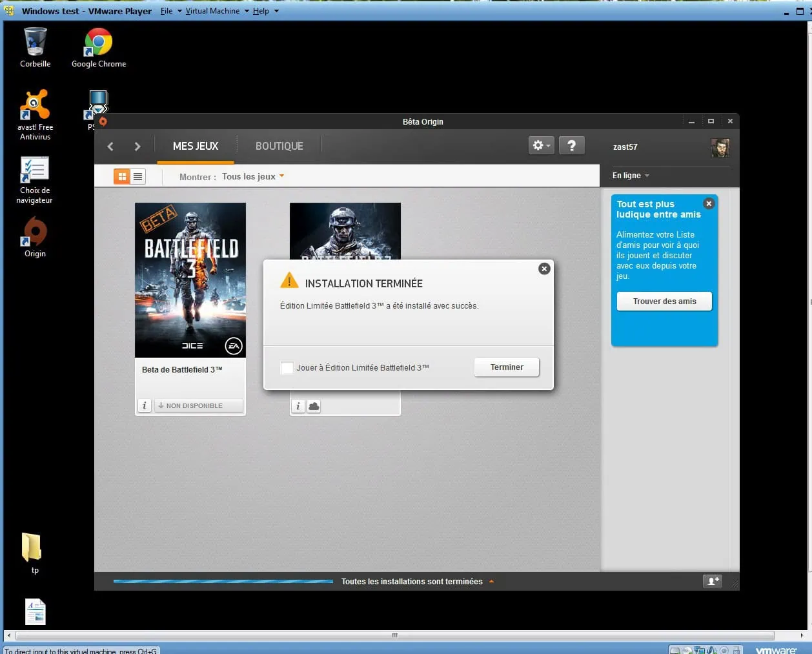This screenshot has width=812, height=654.
Task: Expand the Tous les jeux filter dropdown
Action: [x=253, y=176]
